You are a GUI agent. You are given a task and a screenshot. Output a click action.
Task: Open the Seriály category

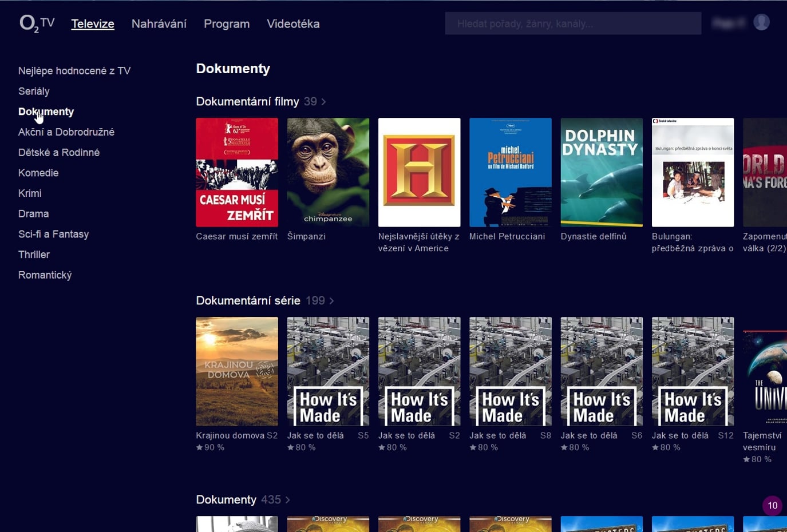pos(34,91)
